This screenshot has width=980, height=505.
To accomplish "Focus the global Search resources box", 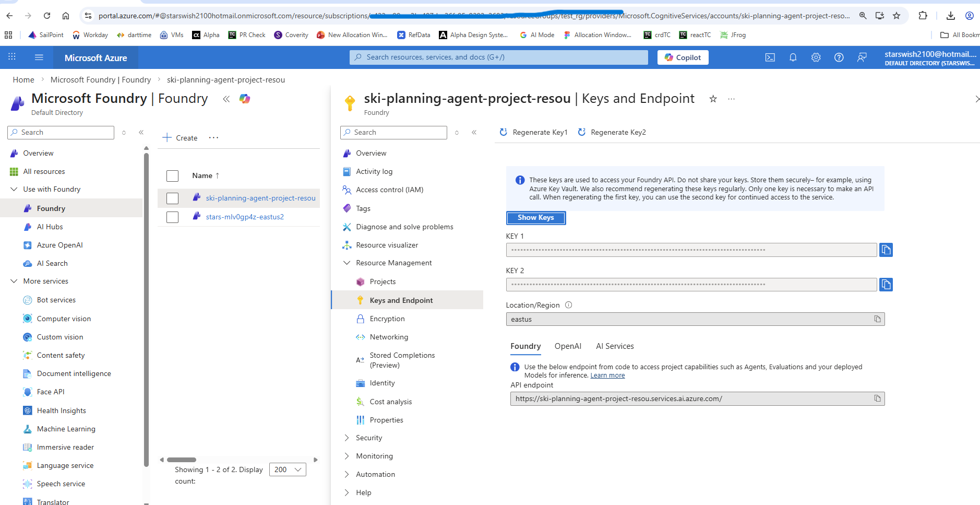I will click(x=499, y=57).
